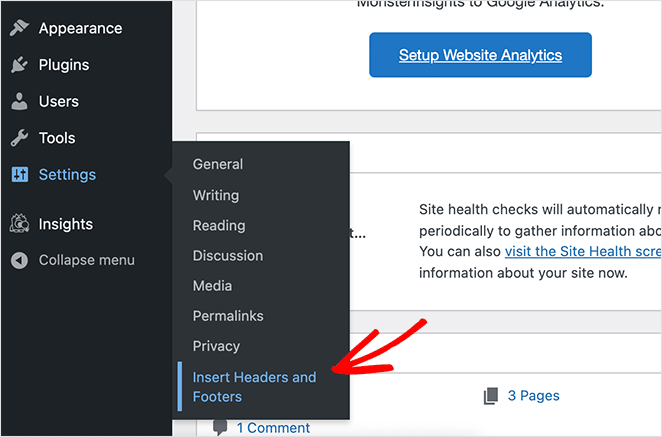Click the comment bubble icon
The height and width of the screenshot is (437, 662).
[x=220, y=427]
